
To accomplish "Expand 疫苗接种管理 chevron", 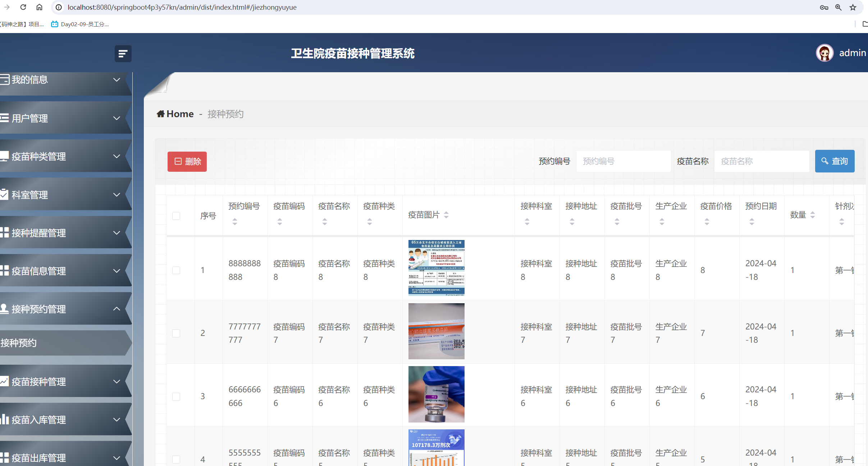I will (x=117, y=382).
